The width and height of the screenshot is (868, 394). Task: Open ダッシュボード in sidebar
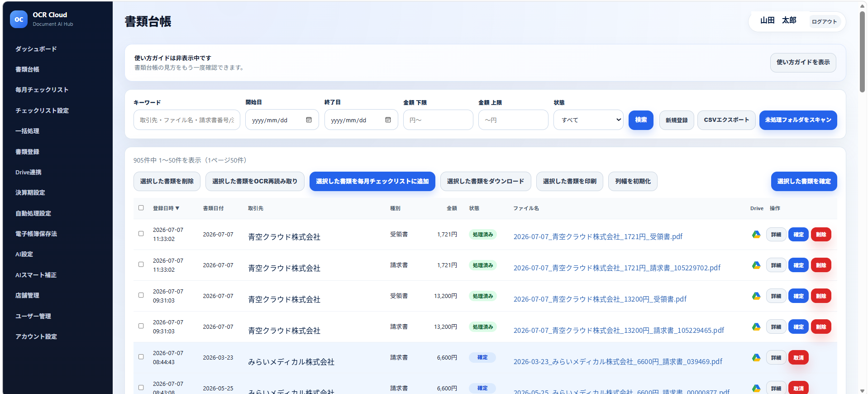point(36,49)
